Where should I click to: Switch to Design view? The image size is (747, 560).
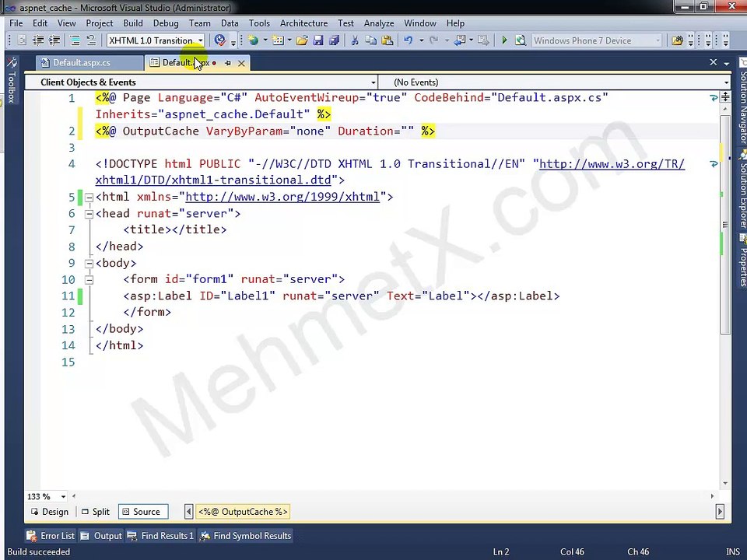50,512
